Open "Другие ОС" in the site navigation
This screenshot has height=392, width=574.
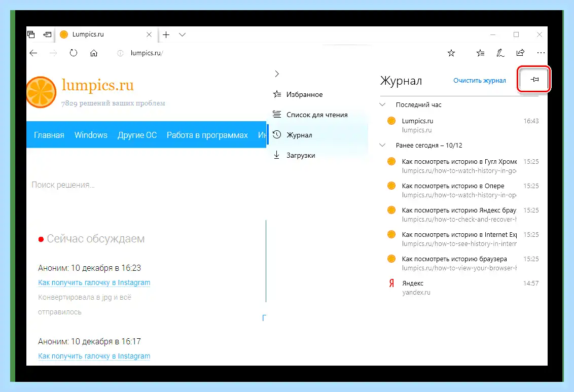coord(137,135)
